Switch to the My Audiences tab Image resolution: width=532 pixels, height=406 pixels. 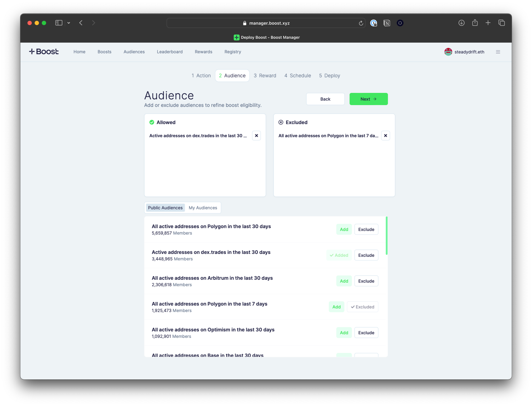[x=203, y=208]
